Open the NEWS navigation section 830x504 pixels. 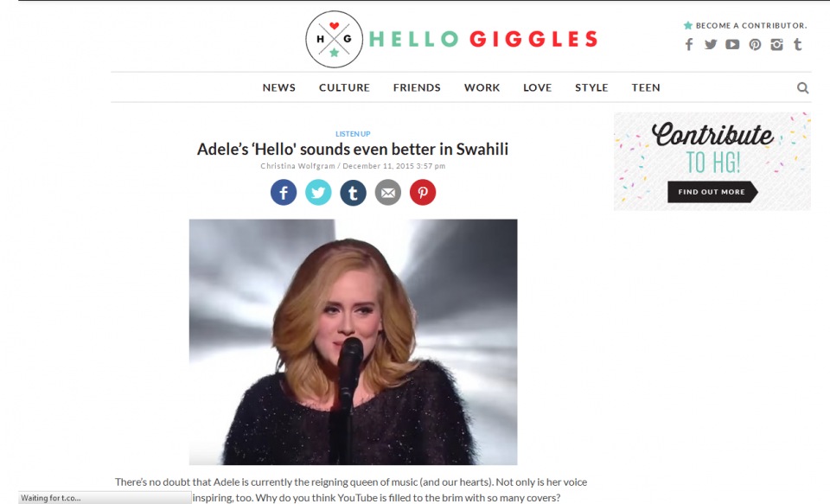(279, 88)
